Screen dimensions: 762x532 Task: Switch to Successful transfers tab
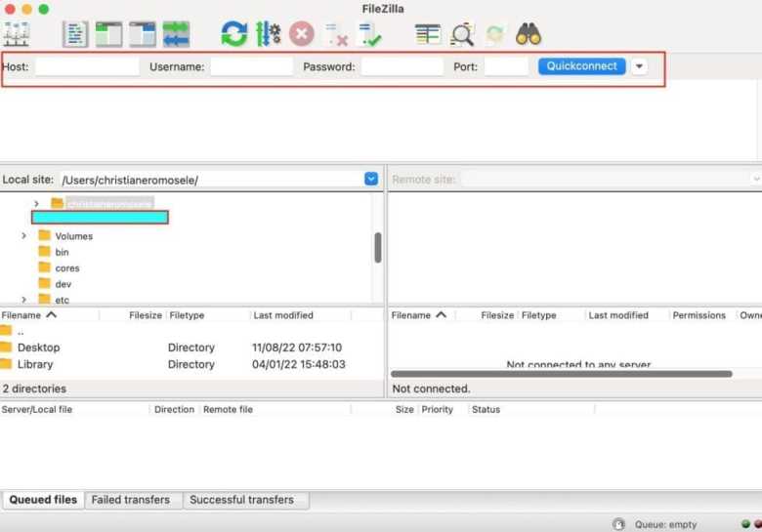[x=242, y=500]
